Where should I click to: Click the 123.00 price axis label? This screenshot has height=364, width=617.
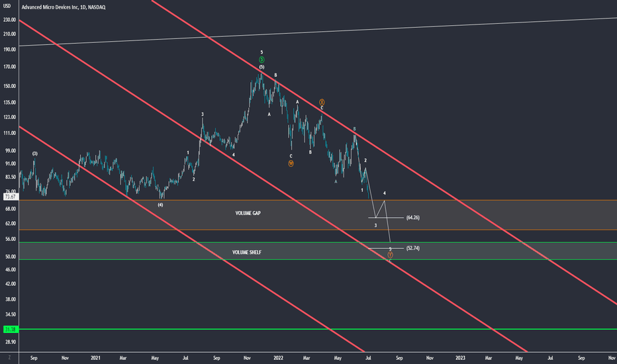tap(10, 117)
